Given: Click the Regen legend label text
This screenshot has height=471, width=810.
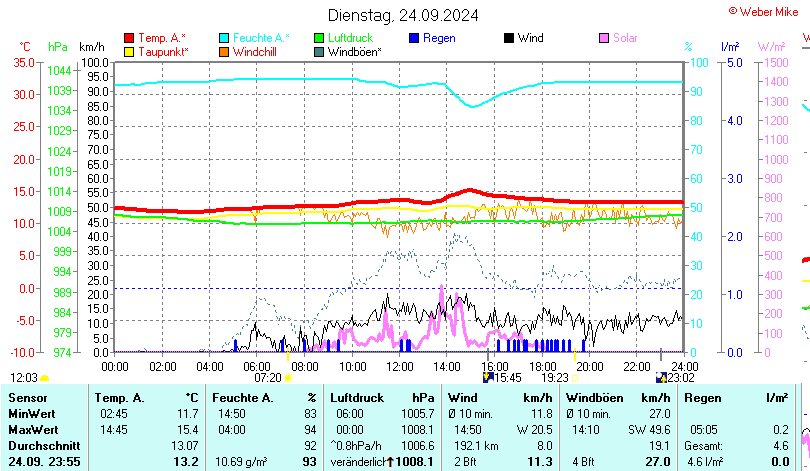Looking at the screenshot, I should [x=439, y=38].
